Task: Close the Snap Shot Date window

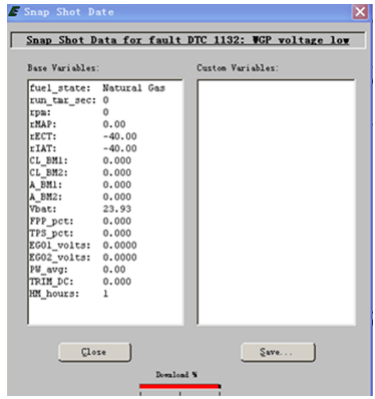Action: tap(360, 12)
